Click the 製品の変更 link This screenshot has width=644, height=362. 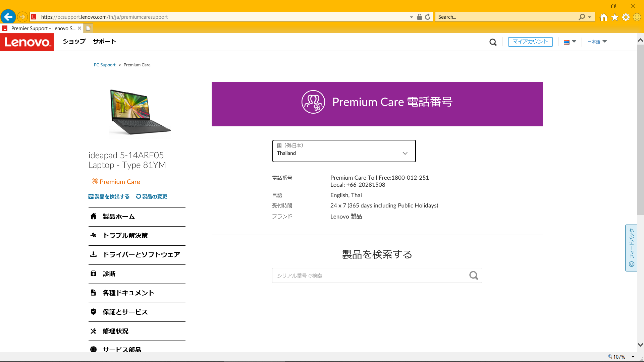pos(152,196)
